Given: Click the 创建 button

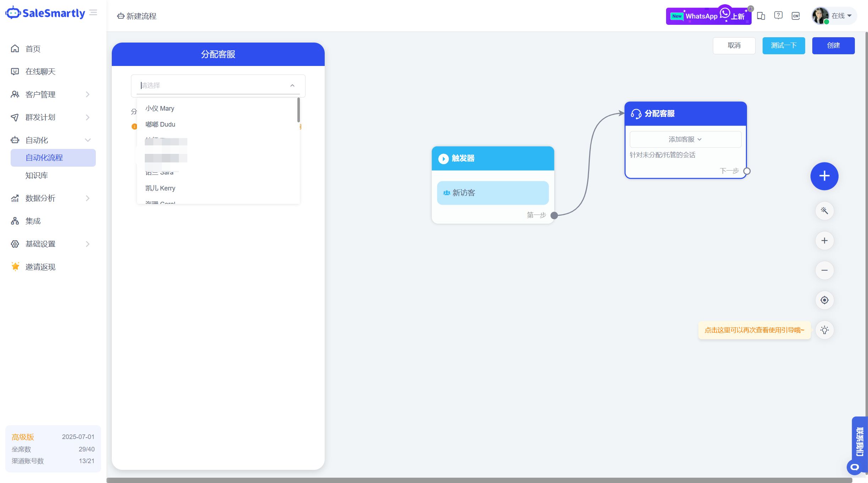Looking at the screenshot, I should click(833, 45).
